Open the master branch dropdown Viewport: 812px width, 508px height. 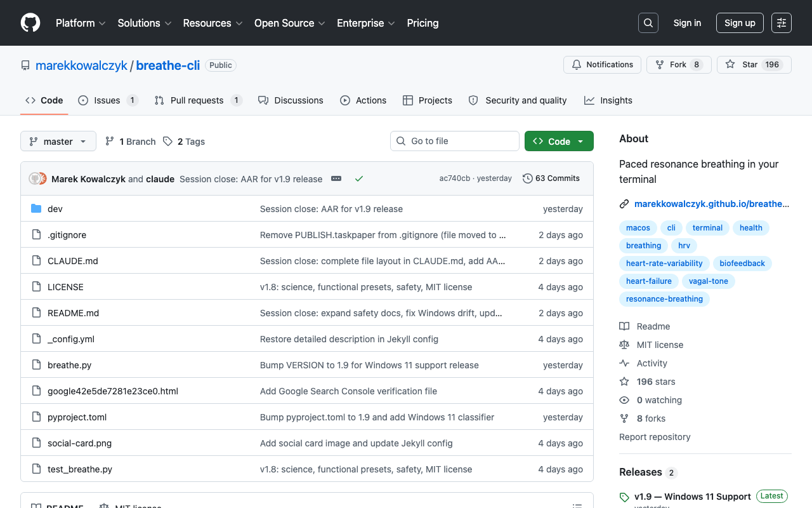tap(58, 141)
